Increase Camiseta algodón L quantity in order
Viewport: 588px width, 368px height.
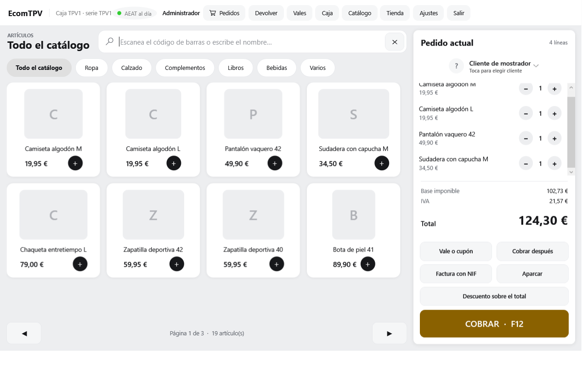[554, 114]
